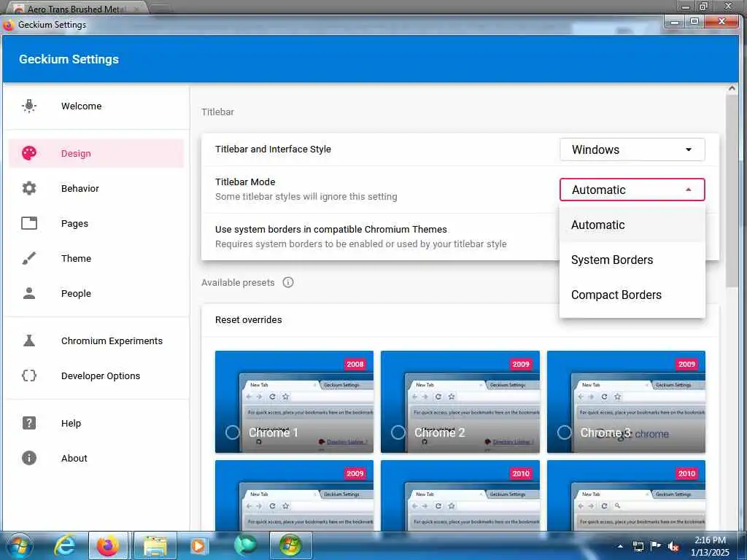
Task: Click the Chrome 3 2009 preset thumbnail
Action: [626, 402]
